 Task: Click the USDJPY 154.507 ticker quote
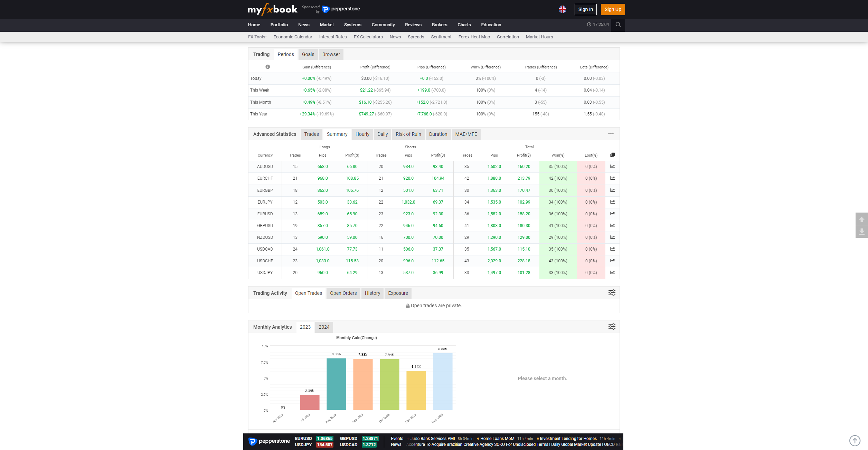(x=314, y=445)
